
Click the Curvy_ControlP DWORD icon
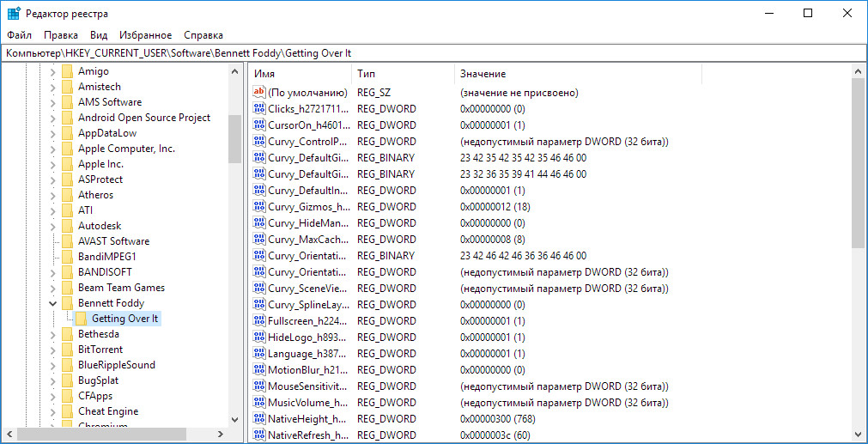pos(258,141)
